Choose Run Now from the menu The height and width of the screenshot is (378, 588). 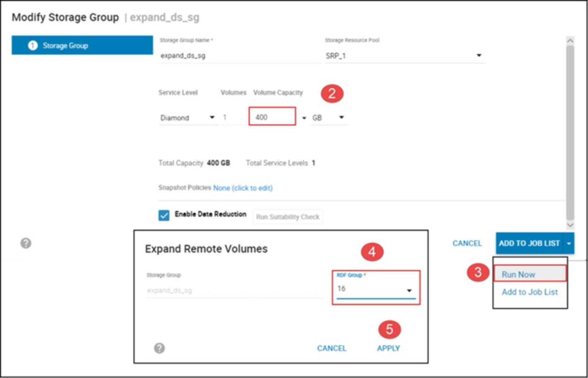530,274
